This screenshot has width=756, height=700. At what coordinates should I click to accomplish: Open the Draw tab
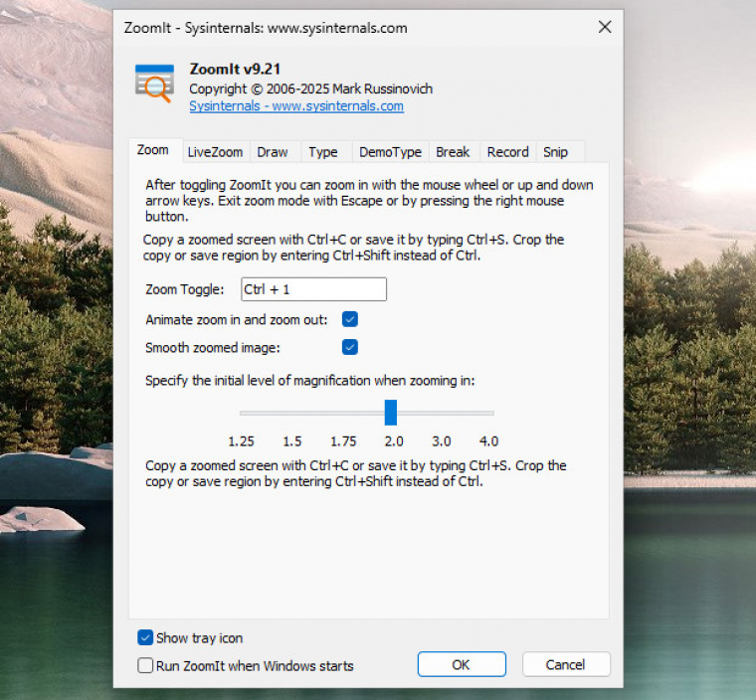tap(272, 152)
